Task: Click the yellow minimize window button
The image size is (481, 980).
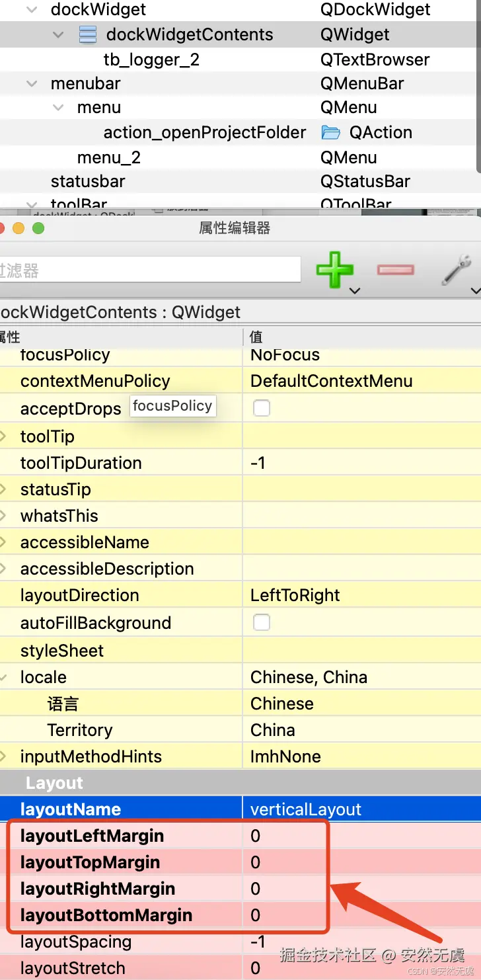Action: (18, 228)
